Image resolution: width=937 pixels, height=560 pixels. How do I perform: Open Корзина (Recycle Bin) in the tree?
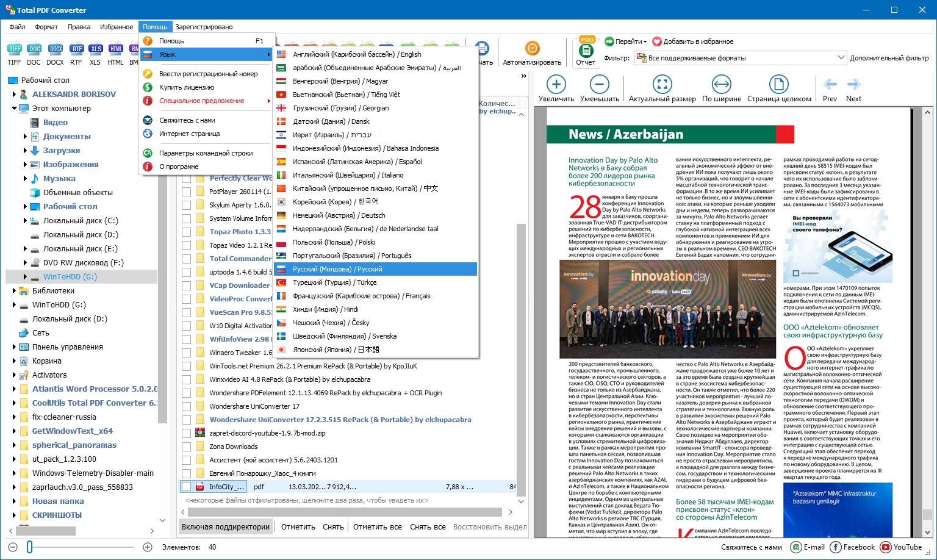pos(46,361)
